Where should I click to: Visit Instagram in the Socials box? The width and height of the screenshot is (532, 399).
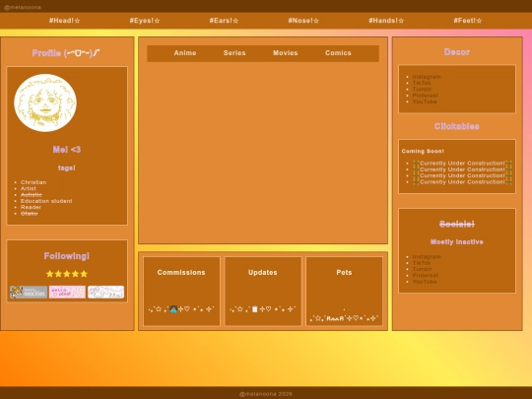427,257
